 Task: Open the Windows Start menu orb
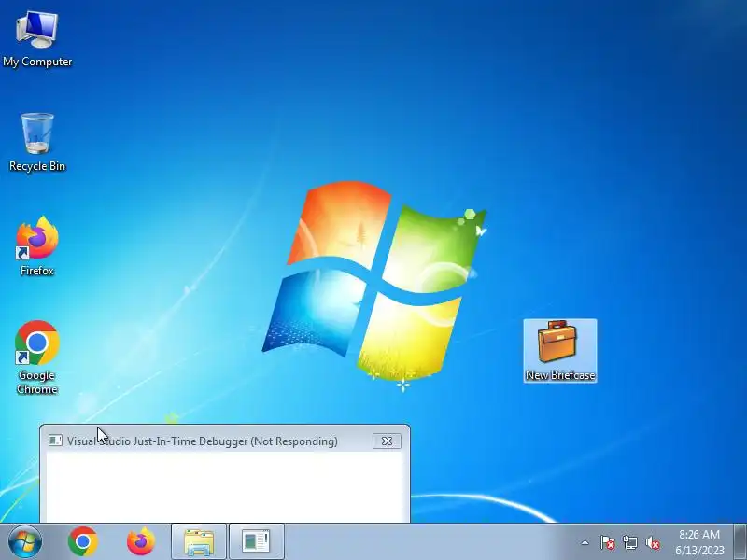click(x=24, y=541)
